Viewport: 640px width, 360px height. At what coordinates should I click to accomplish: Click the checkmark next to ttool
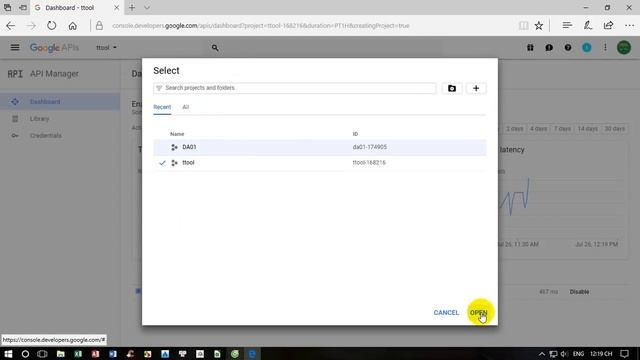point(162,163)
